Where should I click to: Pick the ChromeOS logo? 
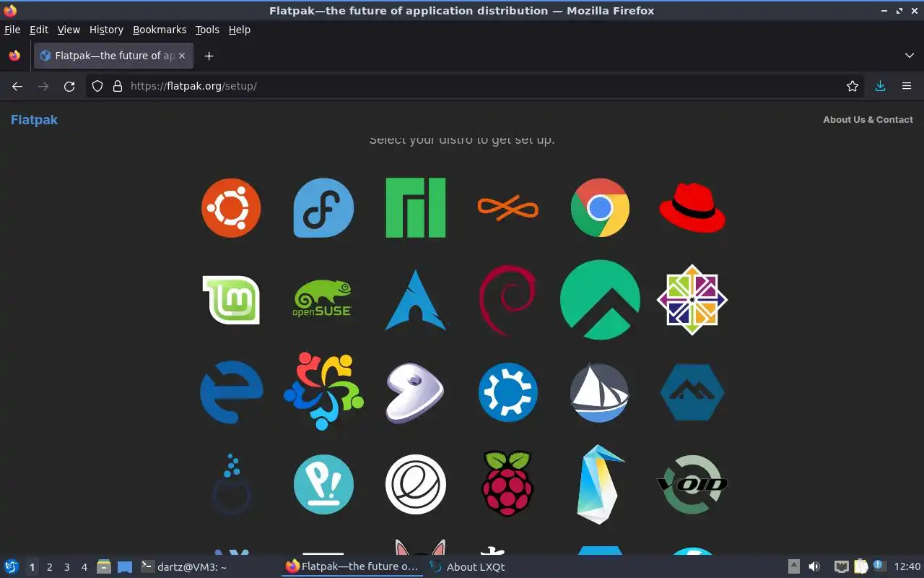(x=600, y=208)
